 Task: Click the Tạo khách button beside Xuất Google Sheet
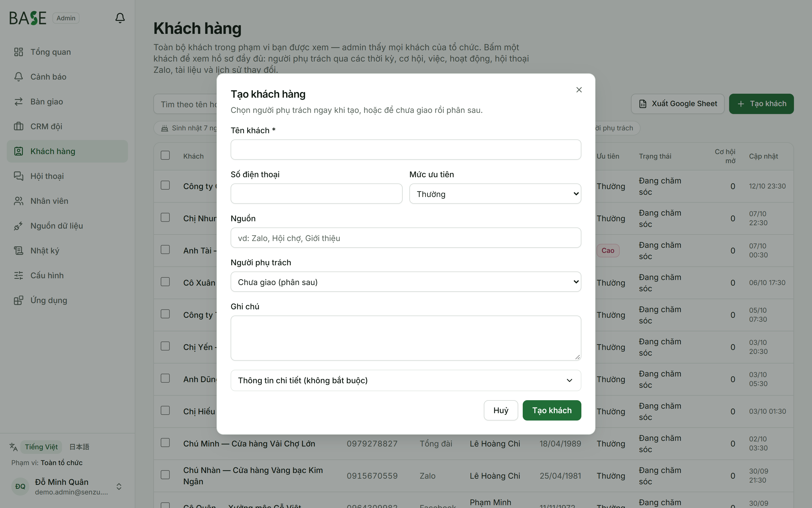pos(761,104)
